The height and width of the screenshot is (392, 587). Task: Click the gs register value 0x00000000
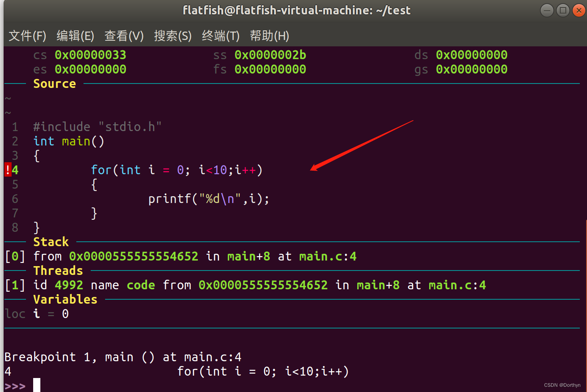[x=472, y=69]
